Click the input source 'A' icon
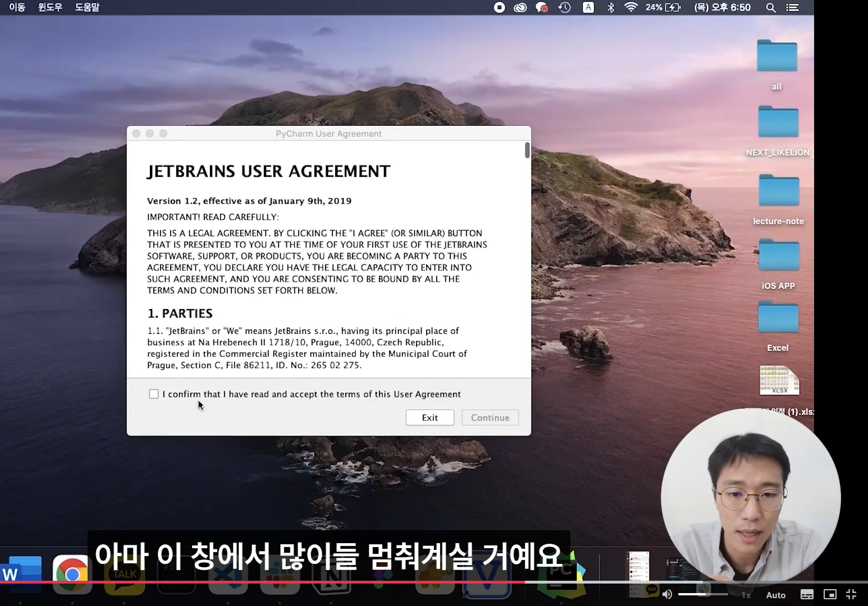 (x=588, y=7)
